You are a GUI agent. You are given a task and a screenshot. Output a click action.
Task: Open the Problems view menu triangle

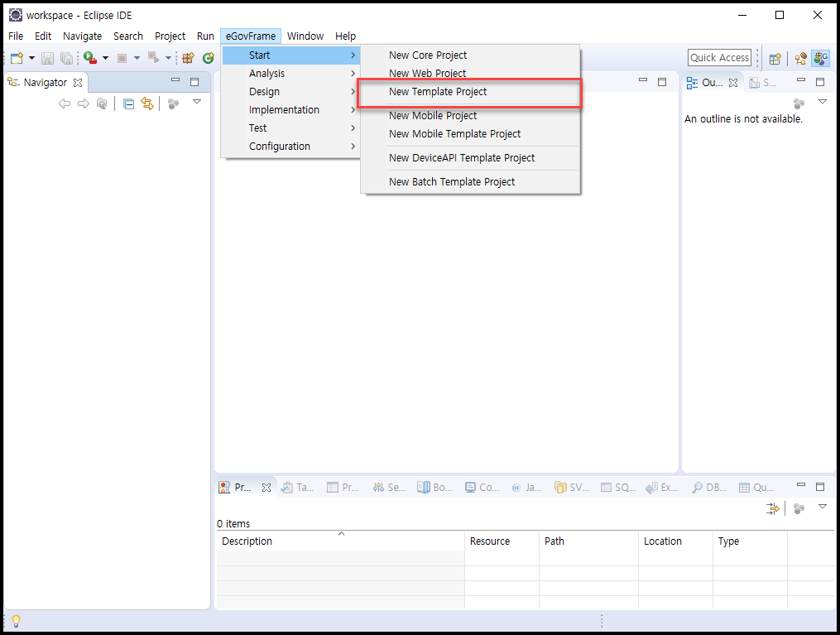point(823,507)
